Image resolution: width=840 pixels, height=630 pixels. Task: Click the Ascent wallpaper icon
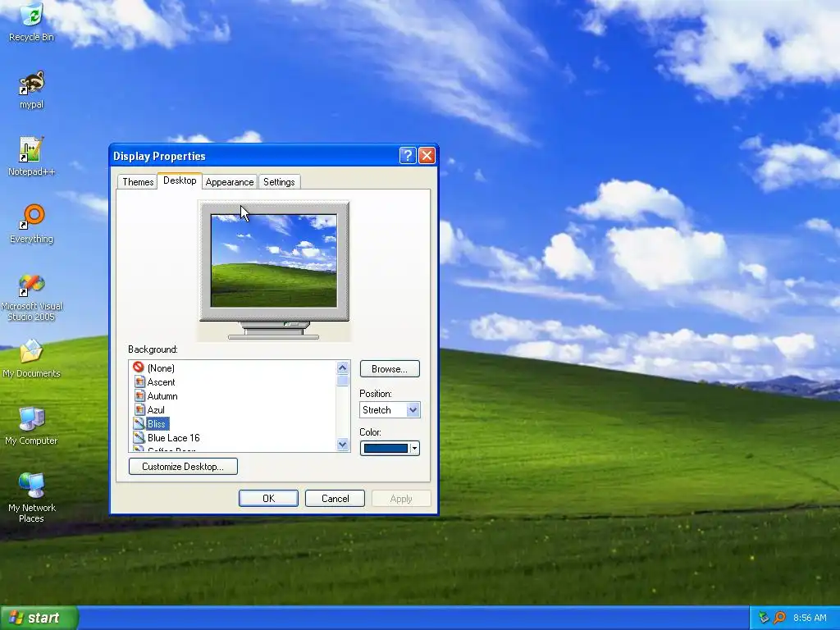(139, 382)
